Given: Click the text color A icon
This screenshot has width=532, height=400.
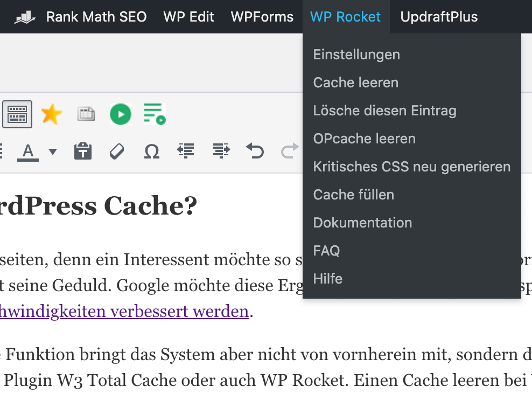Looking at the screenshot, I should [28, 151].
